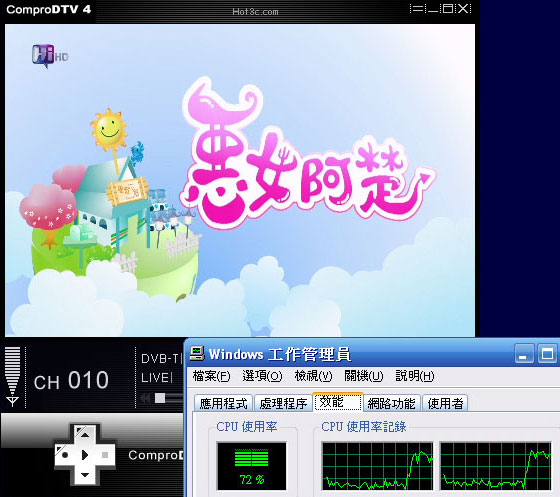Click the Task Manager title bar icon
This screenshot has width=560, height=497.
[x=197, y=353]
